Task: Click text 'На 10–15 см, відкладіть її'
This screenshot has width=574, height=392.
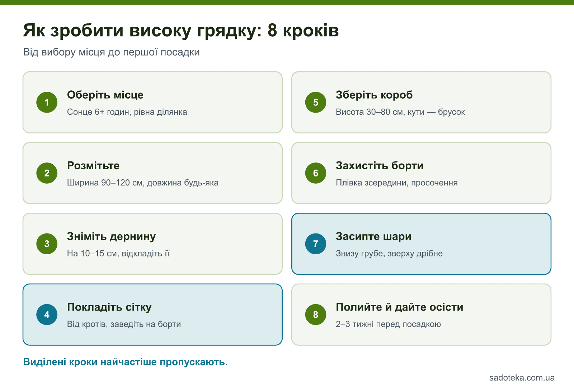Action: (x=118, y=253)
